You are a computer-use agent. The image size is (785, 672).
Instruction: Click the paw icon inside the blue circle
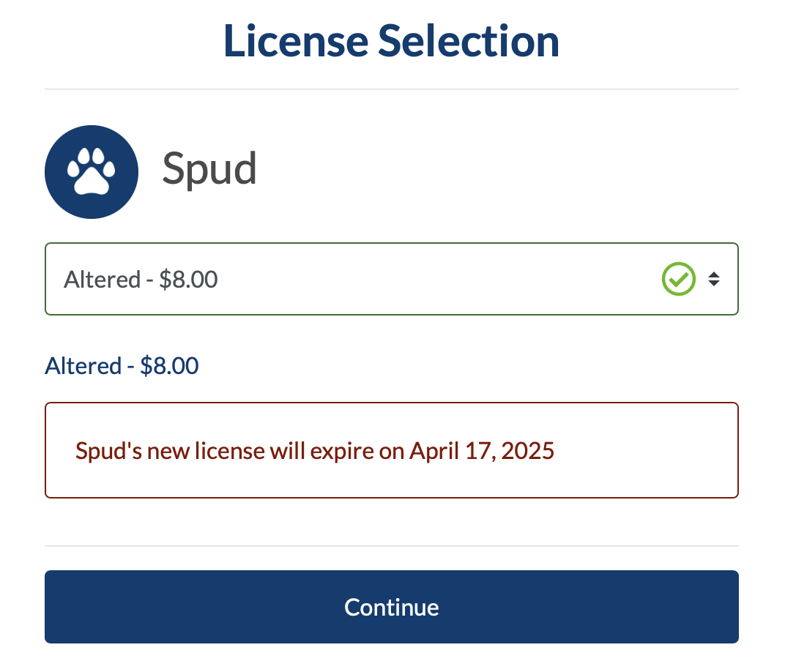click(91, 171)
